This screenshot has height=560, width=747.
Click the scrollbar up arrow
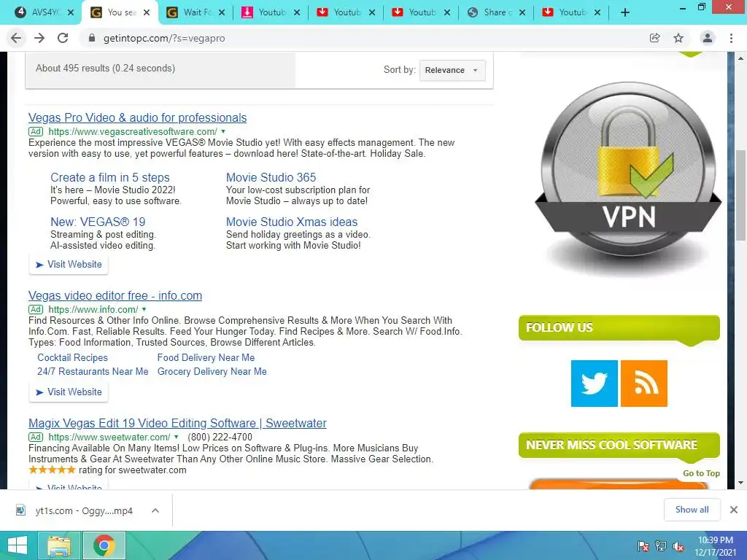click(740, 58)
